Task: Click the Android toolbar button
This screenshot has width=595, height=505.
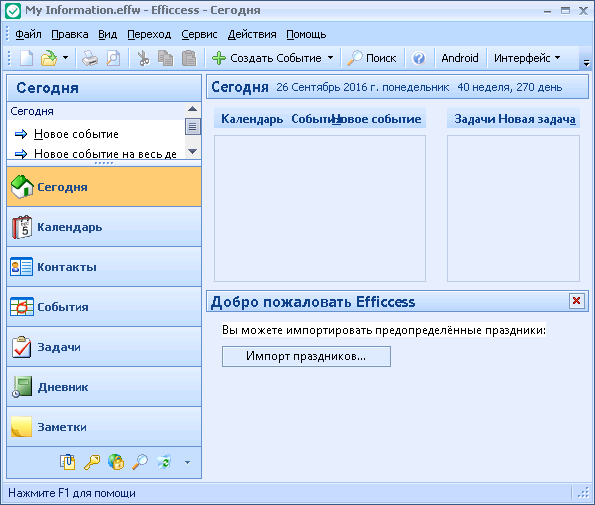Action: point(460,58)
